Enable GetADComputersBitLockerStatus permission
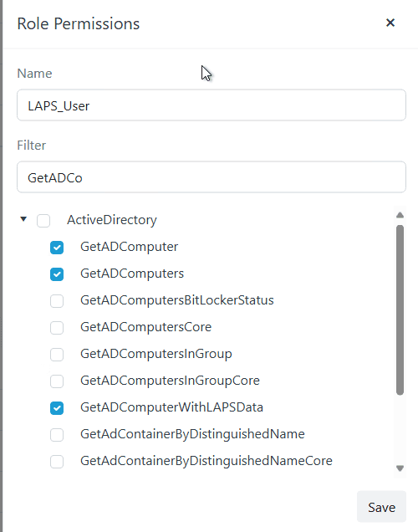The width and height of the screenshot is (418, 532). click(x=57, y=301)
